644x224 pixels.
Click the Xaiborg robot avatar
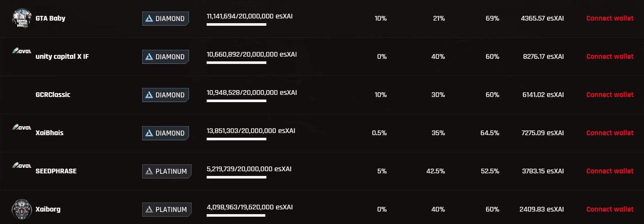click(x=21, y=209)
